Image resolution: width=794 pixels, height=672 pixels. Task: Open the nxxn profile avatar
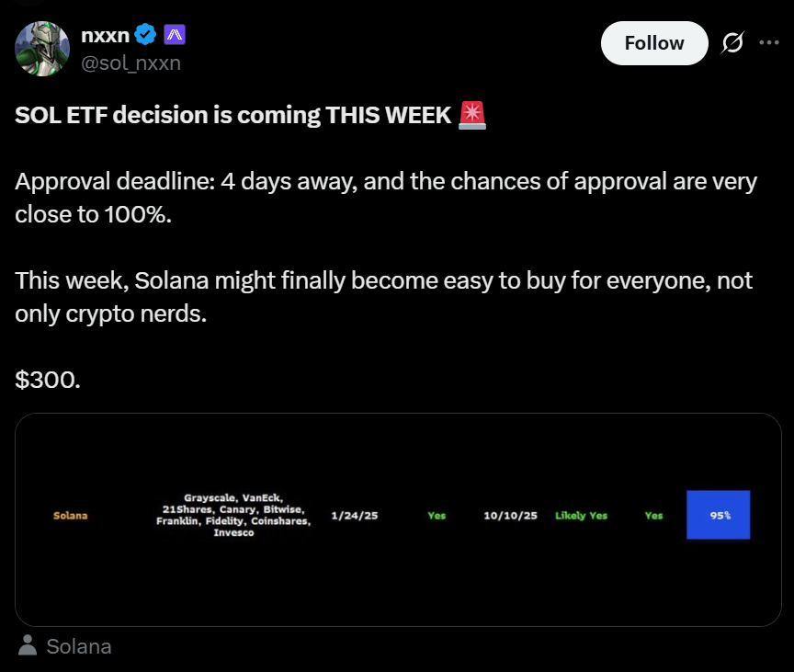42,48
